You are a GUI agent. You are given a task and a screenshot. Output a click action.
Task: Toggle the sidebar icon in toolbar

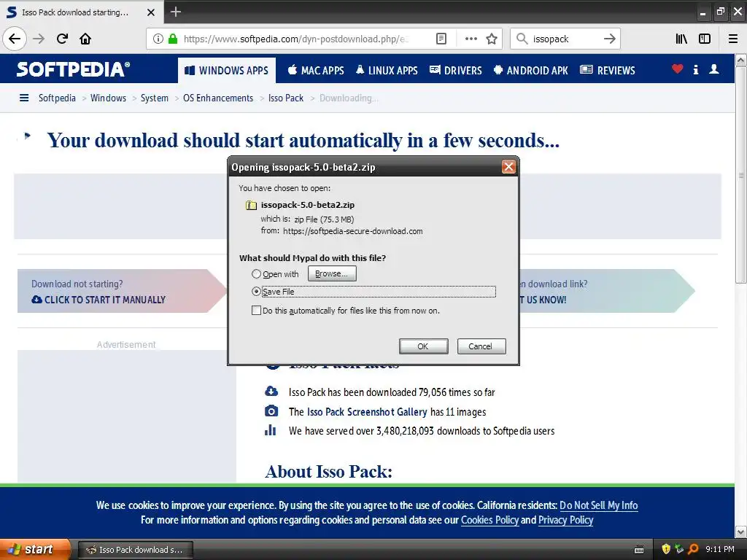[x=705, y=39]
